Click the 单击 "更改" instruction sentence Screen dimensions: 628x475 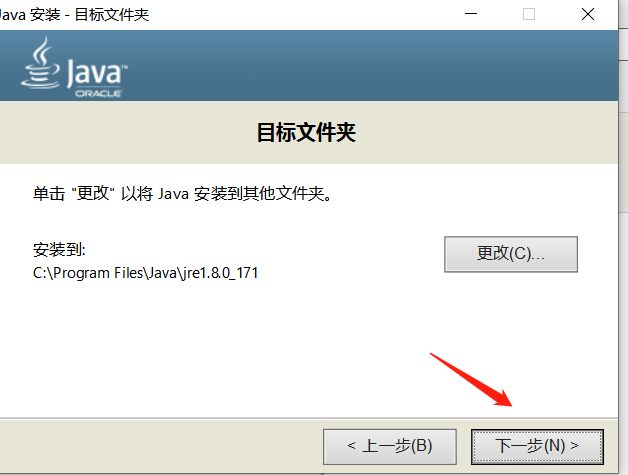tap(183, 194)
